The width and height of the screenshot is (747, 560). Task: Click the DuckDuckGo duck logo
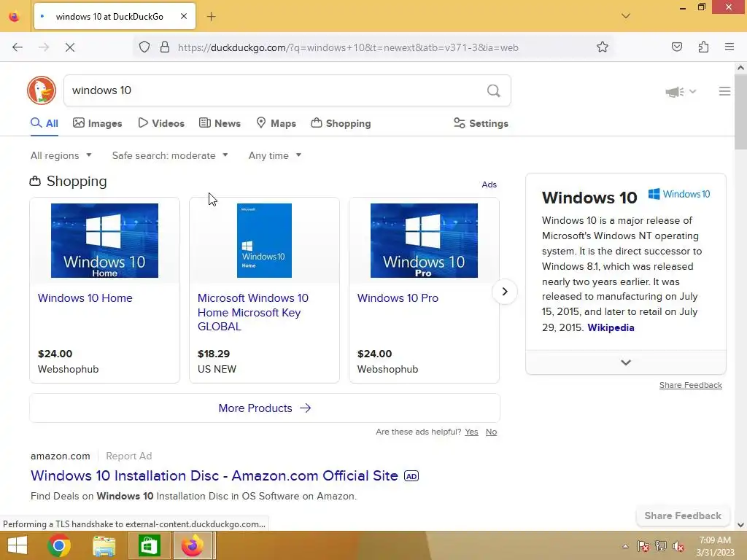coord(42,90)
